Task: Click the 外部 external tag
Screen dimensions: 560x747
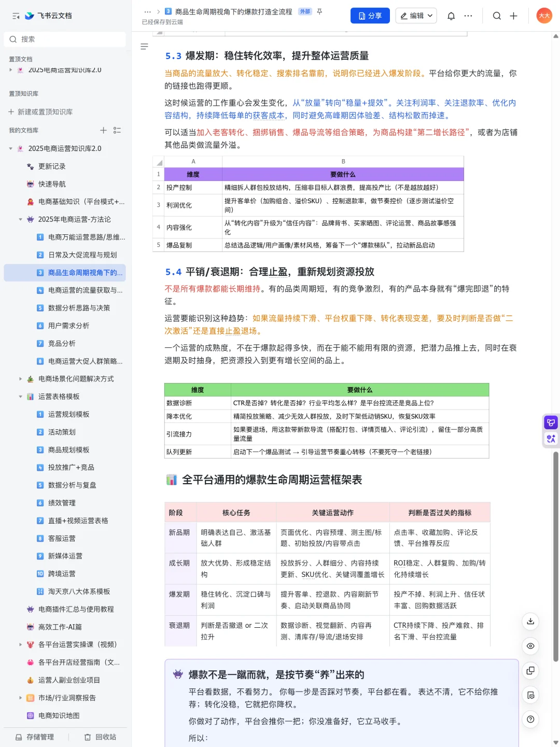Action: (x=305, y=11)
